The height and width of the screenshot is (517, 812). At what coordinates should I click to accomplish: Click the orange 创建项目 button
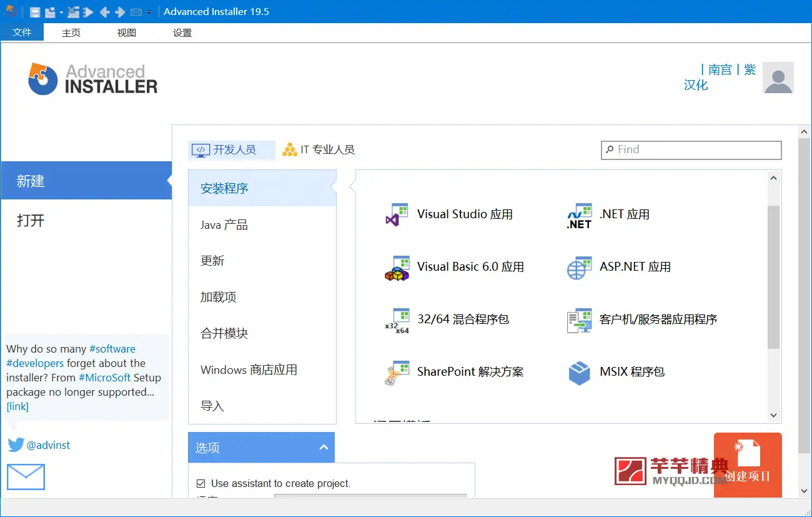748,465
